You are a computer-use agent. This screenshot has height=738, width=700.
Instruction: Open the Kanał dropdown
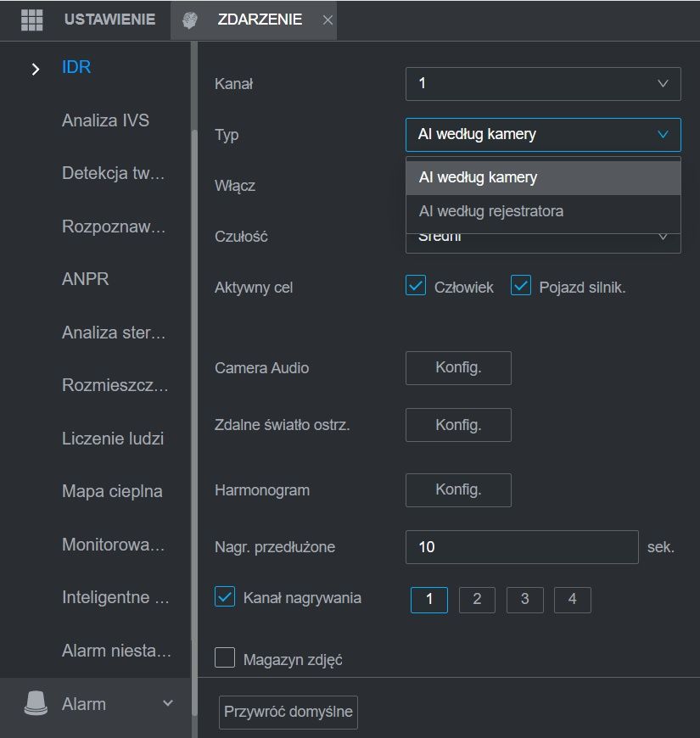point(543,84)
